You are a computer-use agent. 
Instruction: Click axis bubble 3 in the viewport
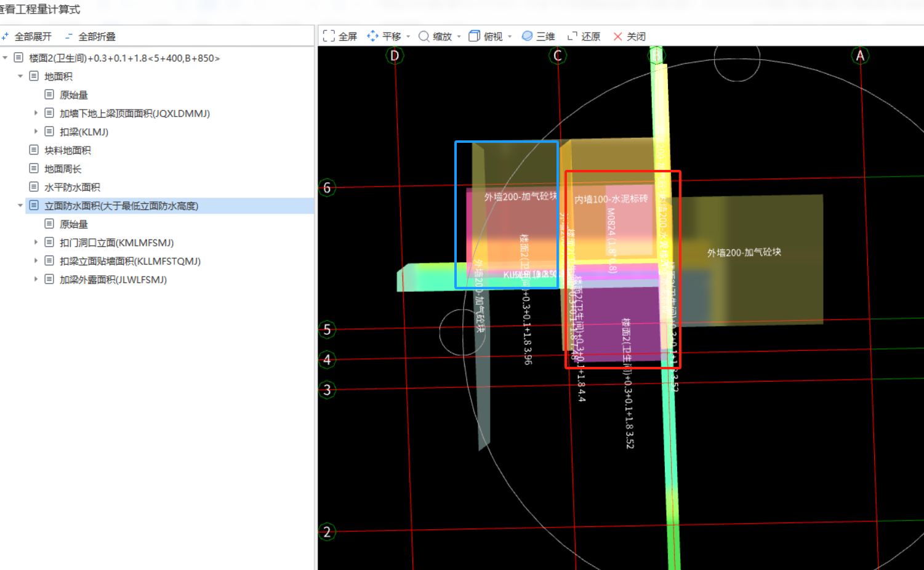(327, 390)
